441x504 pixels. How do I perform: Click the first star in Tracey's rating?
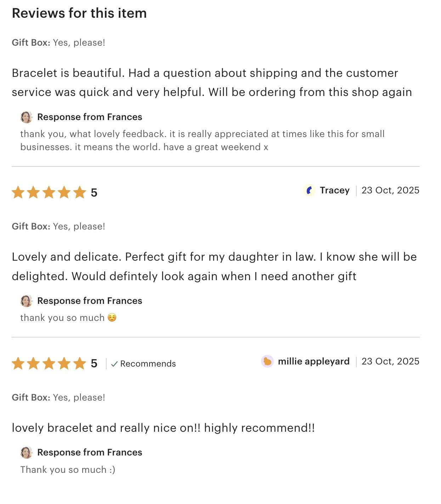(18, 193)
